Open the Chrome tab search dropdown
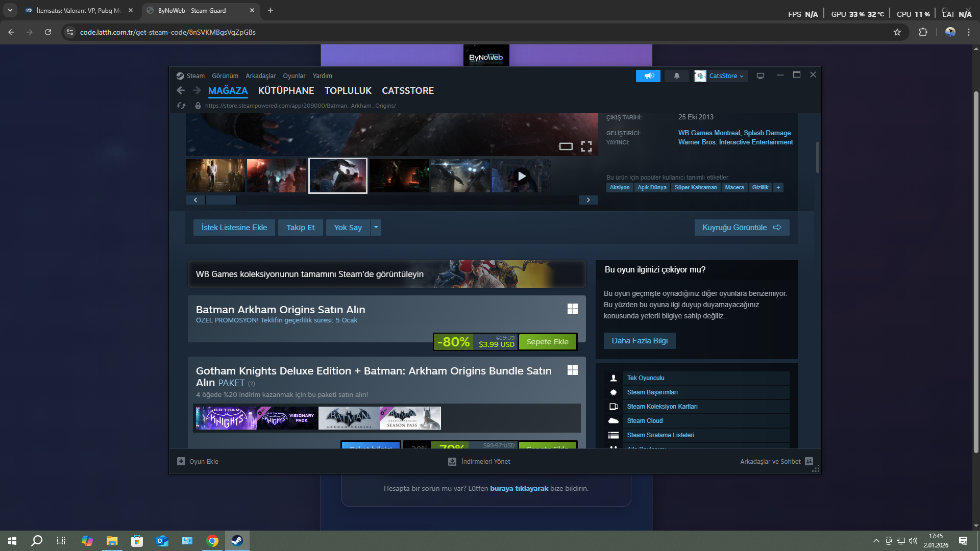 (x=10, y=10)
